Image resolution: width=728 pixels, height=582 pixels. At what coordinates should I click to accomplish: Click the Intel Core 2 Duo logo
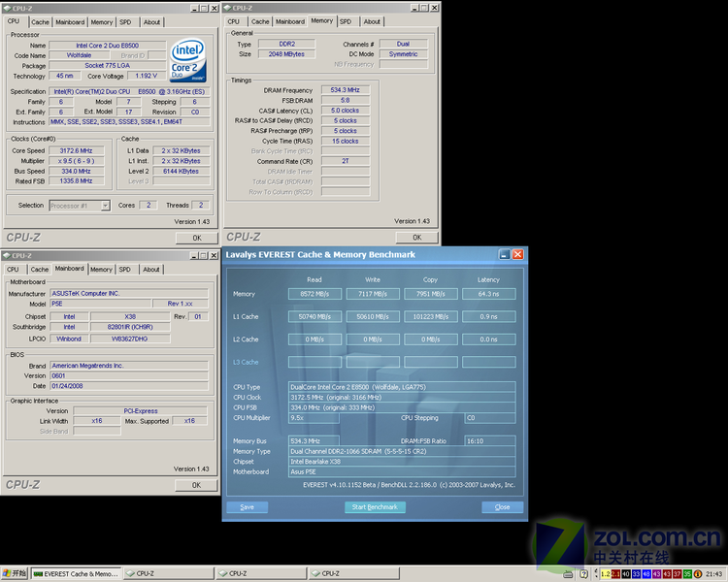188,60
